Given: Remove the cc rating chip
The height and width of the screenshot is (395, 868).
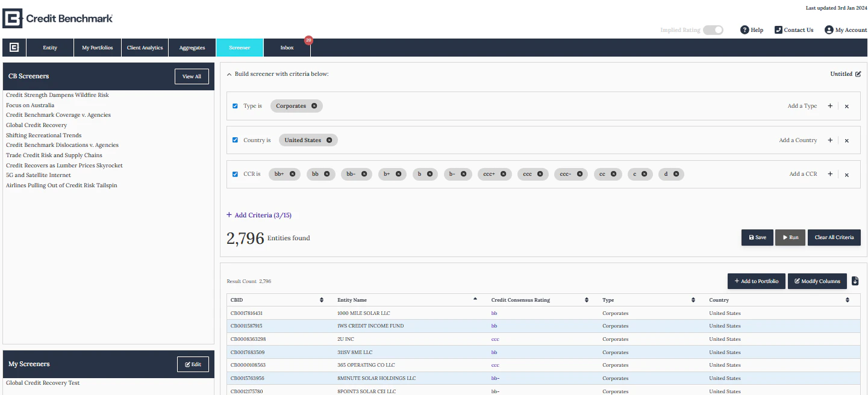Looking at the screenshot, I should pos(613,174).
